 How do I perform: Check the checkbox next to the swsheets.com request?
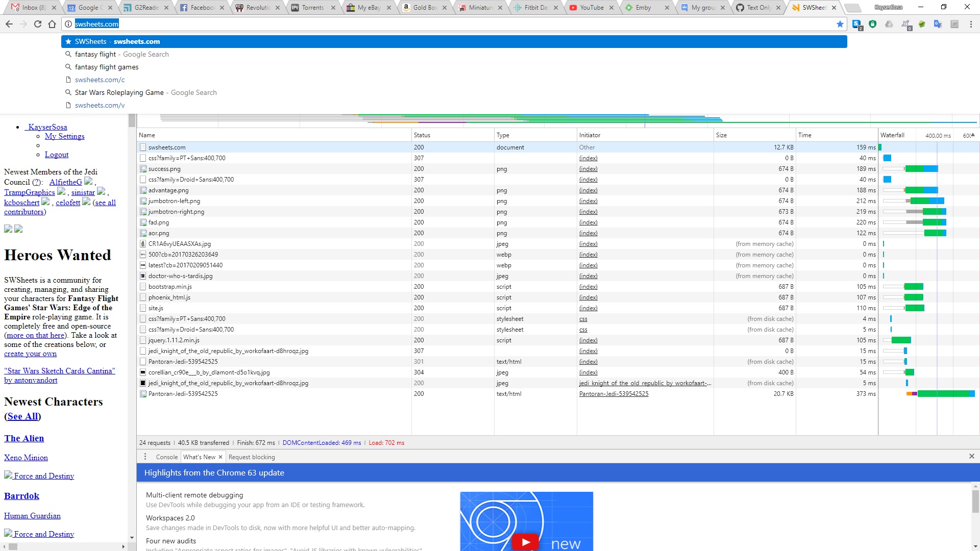coord(143,147)
